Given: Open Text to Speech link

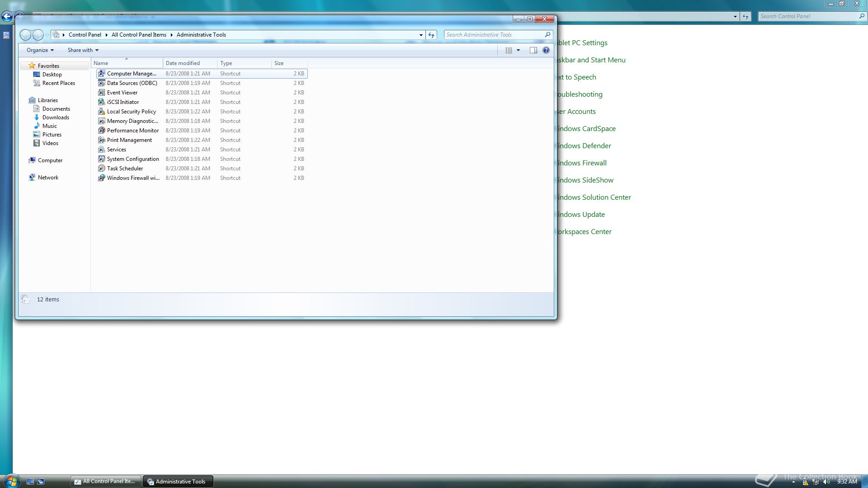Looking at the screenshot, I should (576, 77).
